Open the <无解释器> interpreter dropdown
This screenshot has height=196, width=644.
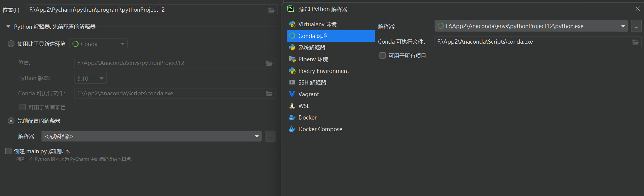click(151, 136)
